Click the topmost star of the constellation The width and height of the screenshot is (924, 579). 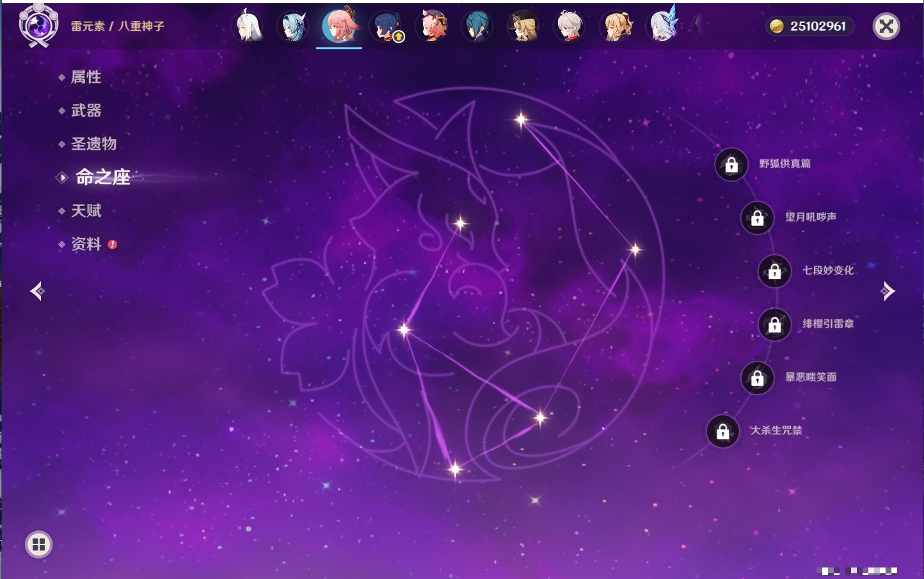521,119
